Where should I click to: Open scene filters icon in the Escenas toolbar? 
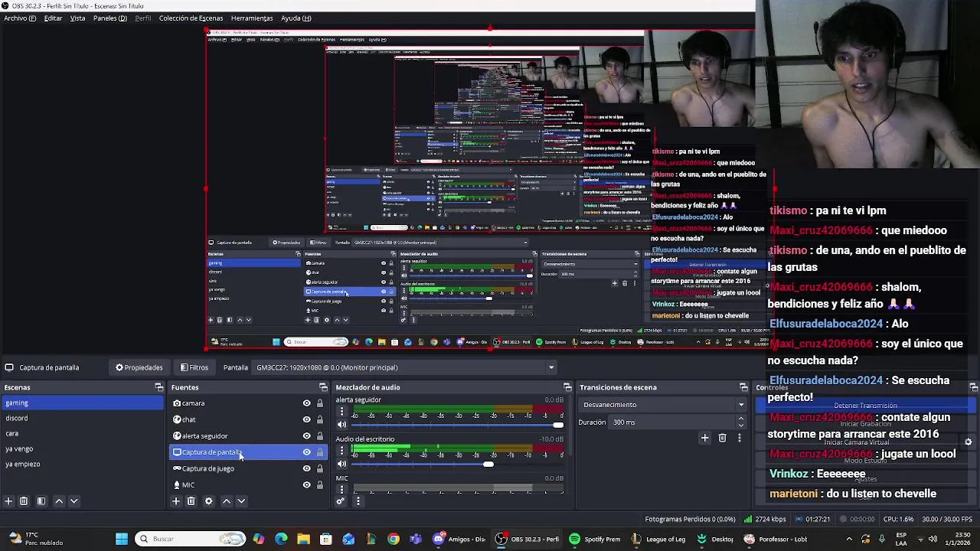point(41,501)
